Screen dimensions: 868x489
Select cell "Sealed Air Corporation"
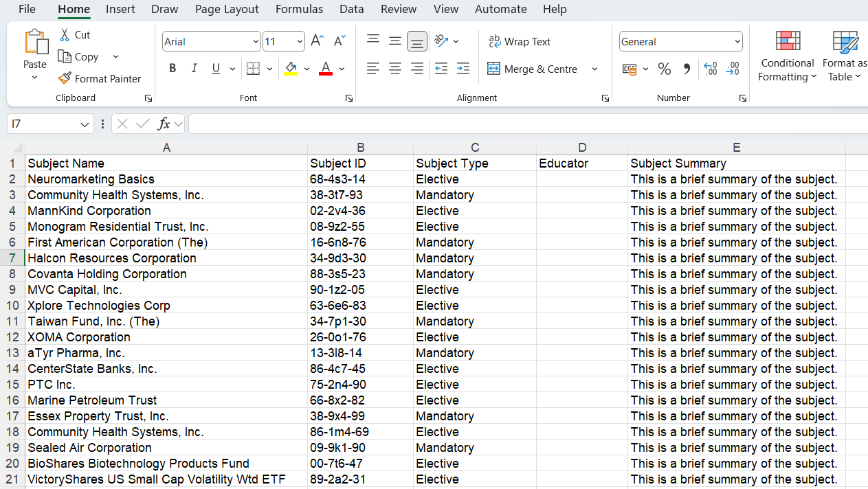point(166,448)
